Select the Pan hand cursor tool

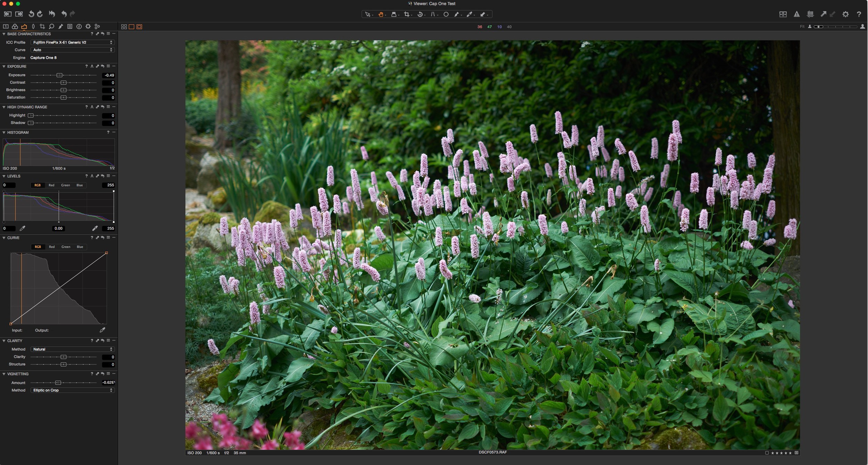(381, 14)
